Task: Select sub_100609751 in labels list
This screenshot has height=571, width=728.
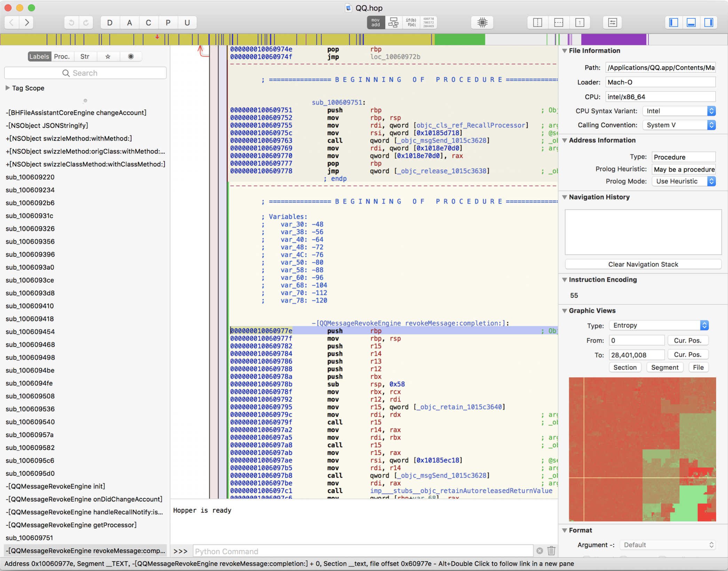Action: pyautogui.click(x=30, y=538)
